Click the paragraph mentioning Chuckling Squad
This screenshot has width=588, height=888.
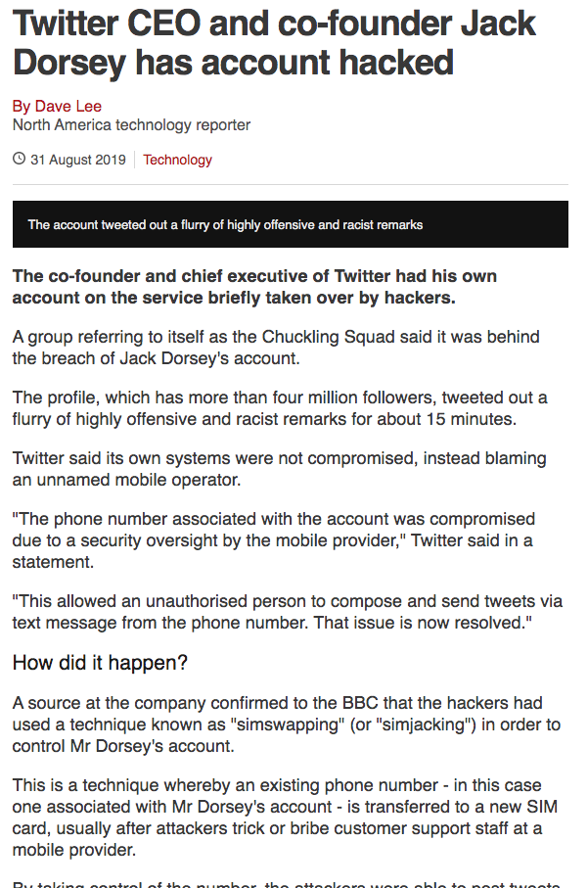pos(276,348)
